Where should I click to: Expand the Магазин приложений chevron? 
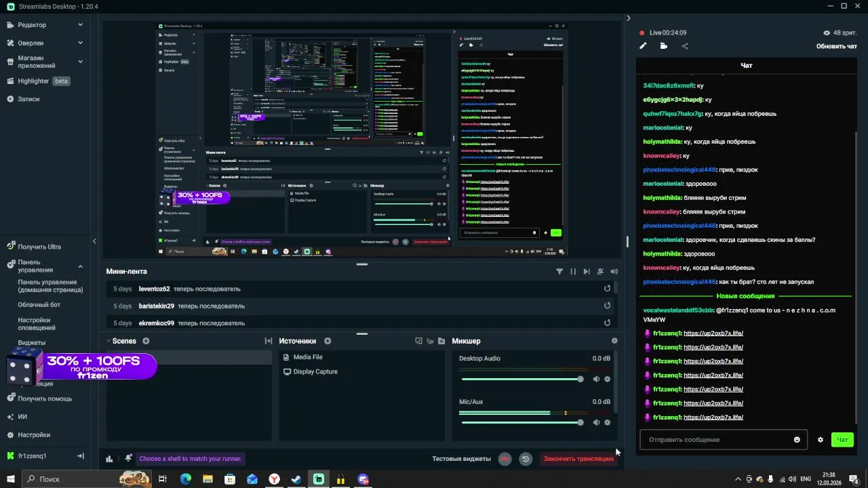80,62
